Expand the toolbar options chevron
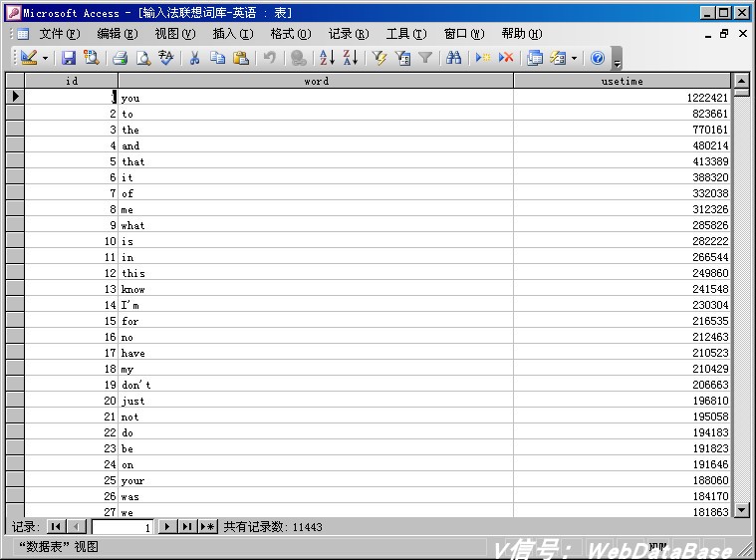 (x=617, y=59)
